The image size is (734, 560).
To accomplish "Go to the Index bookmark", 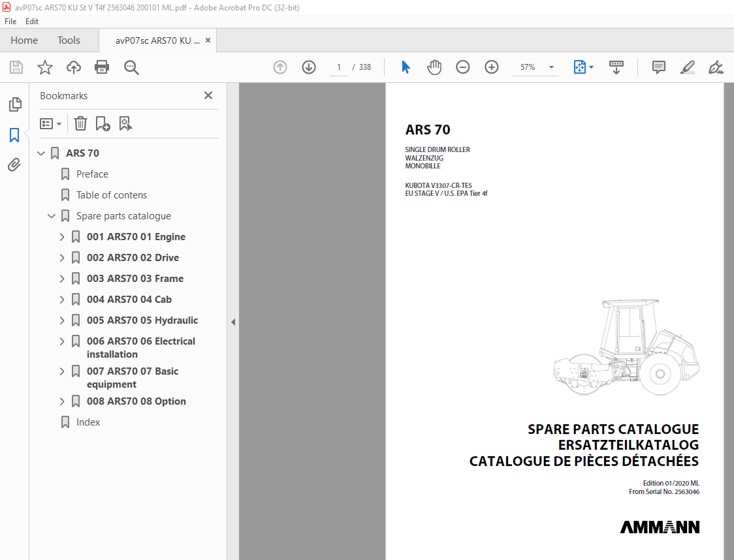I will pos(88,422).
